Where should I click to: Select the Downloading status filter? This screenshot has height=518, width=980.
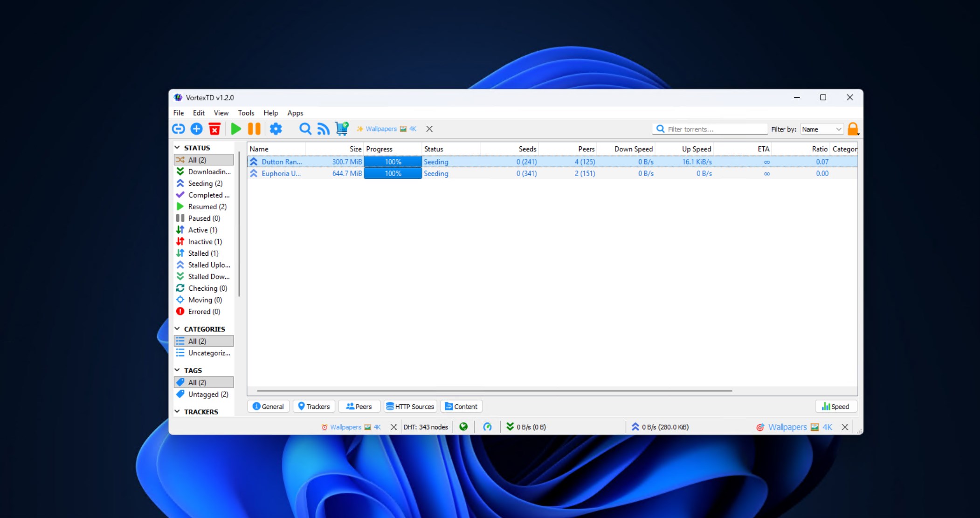point(204,171)
